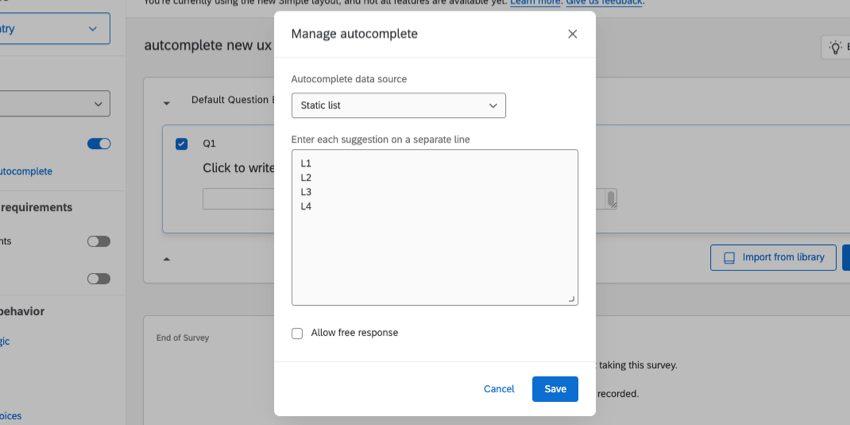
Task: Uncheck the Q1 question checkbox
Action: (x=181, y=144)
